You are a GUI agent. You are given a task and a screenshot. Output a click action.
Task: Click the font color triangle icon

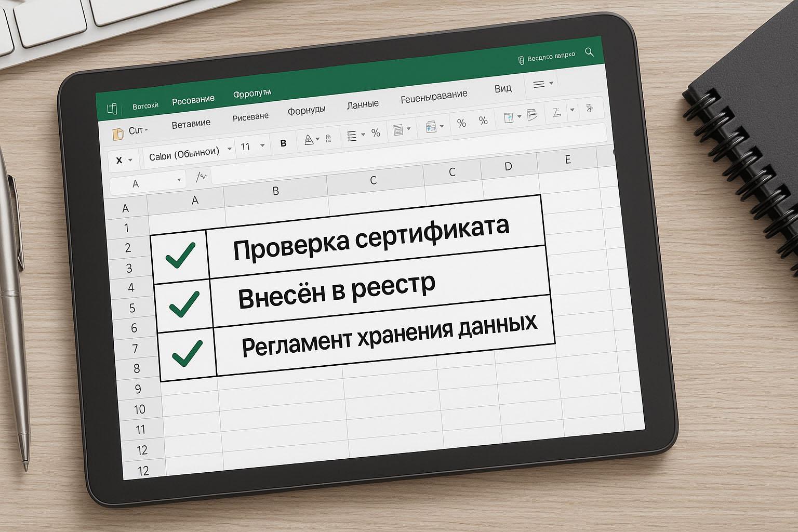[308, 140]
